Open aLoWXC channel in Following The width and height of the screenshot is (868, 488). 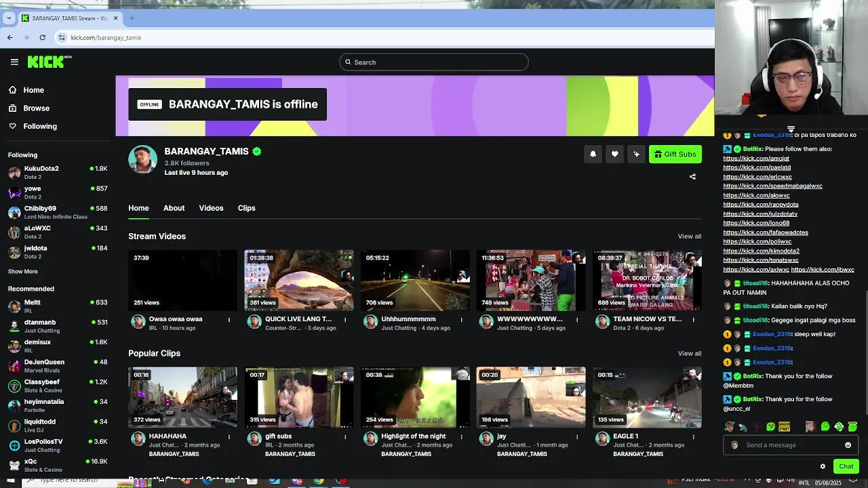58,232
